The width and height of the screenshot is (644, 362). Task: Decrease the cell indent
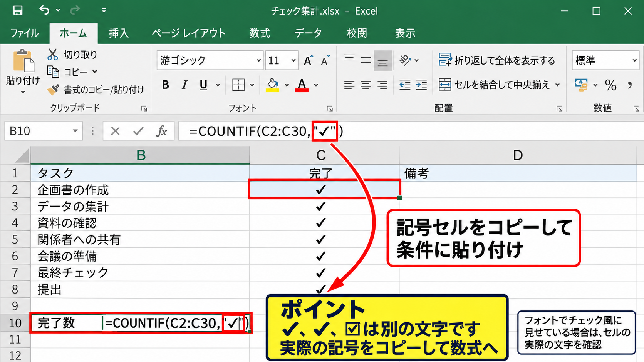click(405, 85)
